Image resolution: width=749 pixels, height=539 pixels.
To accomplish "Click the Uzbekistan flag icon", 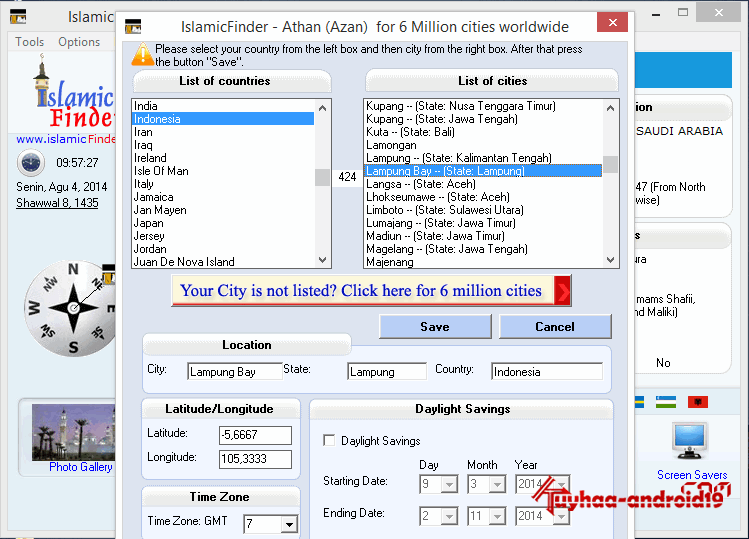I will click(x=666, y=402).
